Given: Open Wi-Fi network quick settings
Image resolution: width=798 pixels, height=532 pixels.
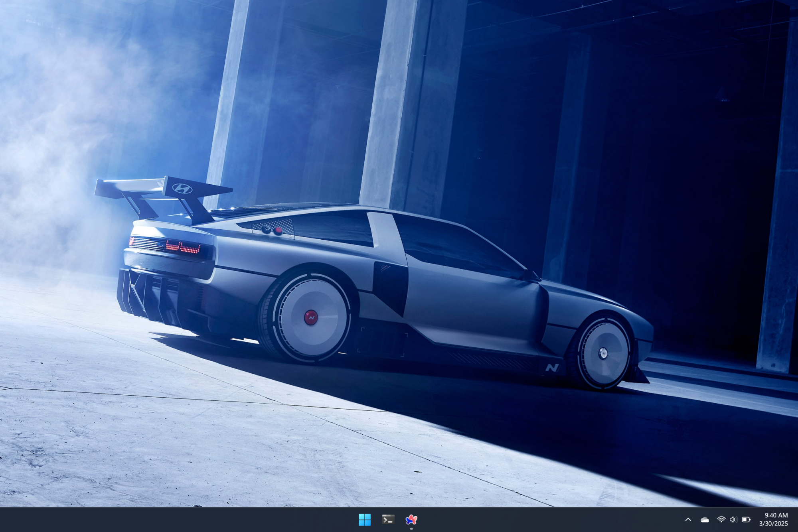Looking at the screenshot, I should (x=721, y=519).
